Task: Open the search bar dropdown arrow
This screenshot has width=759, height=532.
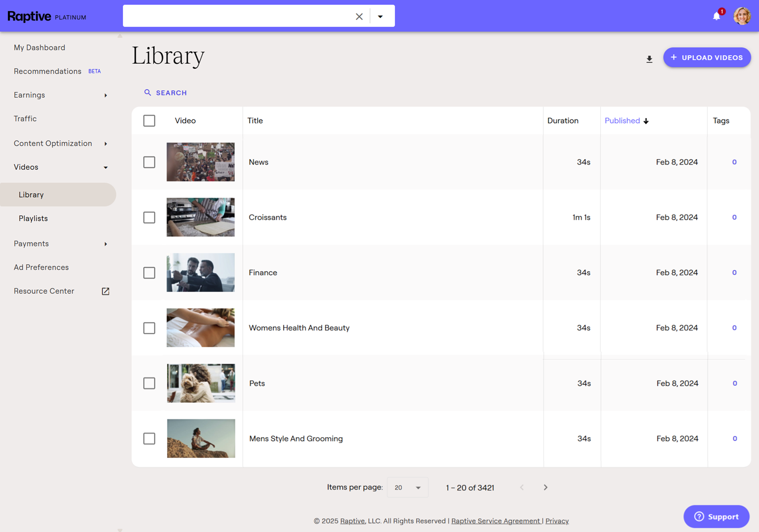Action: (381, 16)
